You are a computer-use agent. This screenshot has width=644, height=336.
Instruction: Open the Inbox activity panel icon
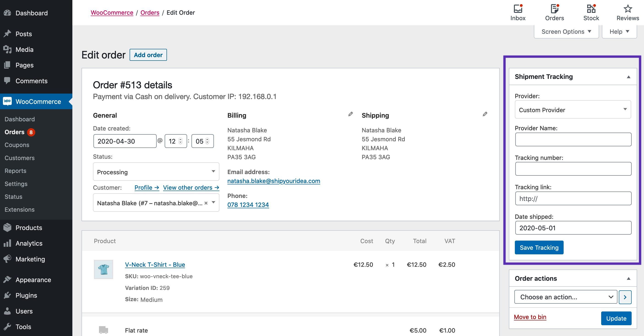[518, 9]
